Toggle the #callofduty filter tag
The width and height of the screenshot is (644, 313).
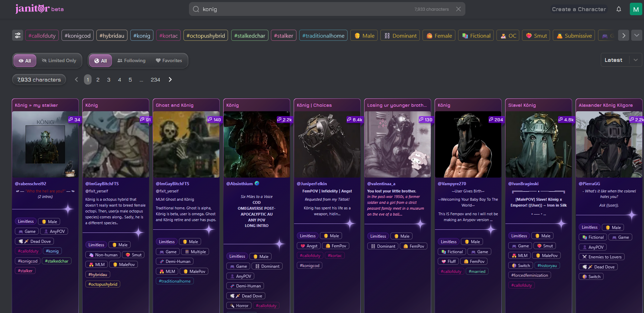point(42,36)
